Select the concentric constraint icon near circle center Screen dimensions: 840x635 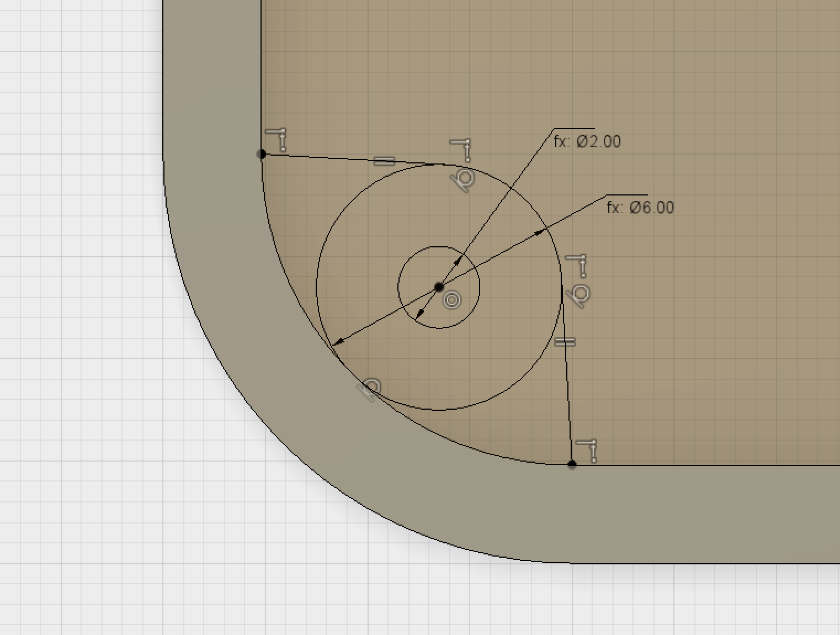[452, 300]
